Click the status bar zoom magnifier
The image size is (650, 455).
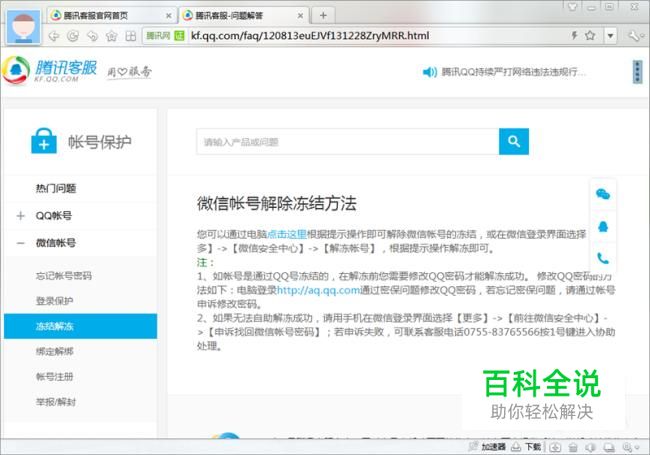pos(629,447)
